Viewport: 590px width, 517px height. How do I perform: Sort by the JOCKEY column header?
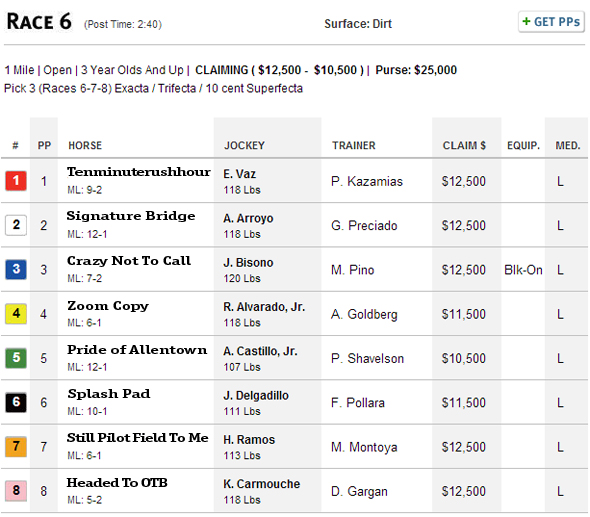pyautogui.click(x=245, y=146)
